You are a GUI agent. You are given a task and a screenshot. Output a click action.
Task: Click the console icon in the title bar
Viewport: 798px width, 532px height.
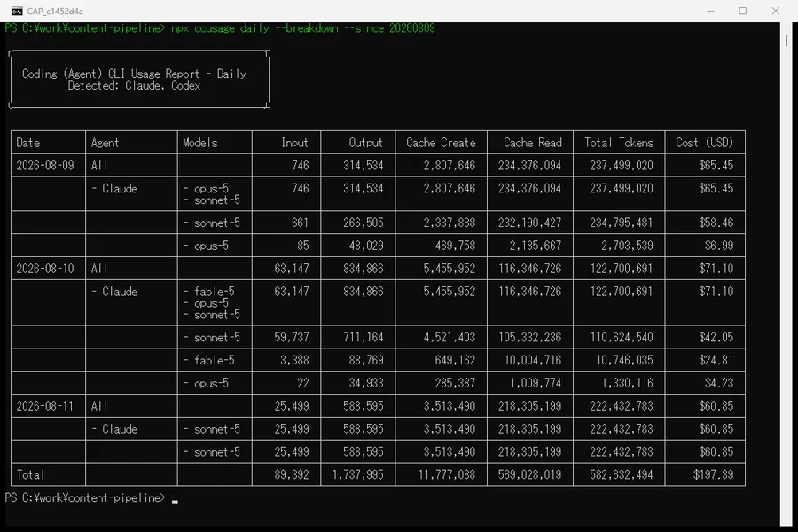coord(17,12)
